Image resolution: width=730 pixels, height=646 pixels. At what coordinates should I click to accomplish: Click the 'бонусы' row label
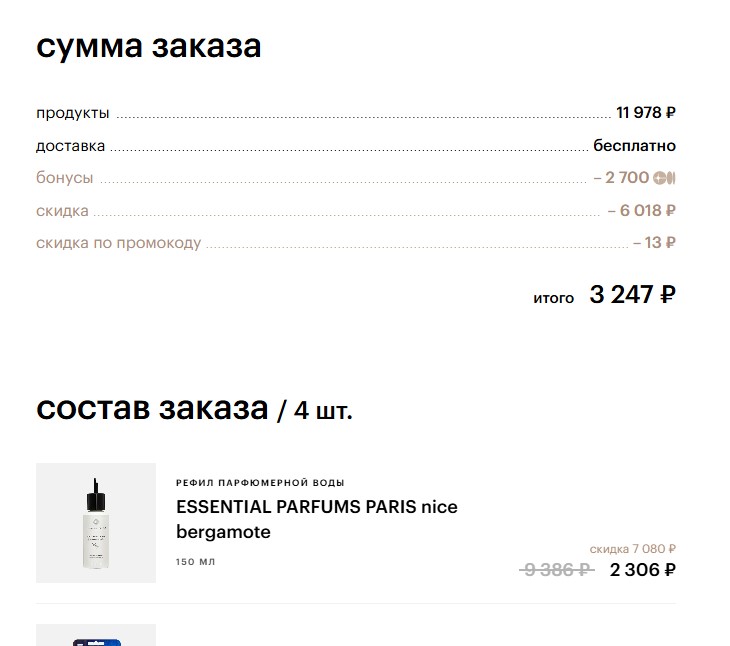click(x=64, y=178)
